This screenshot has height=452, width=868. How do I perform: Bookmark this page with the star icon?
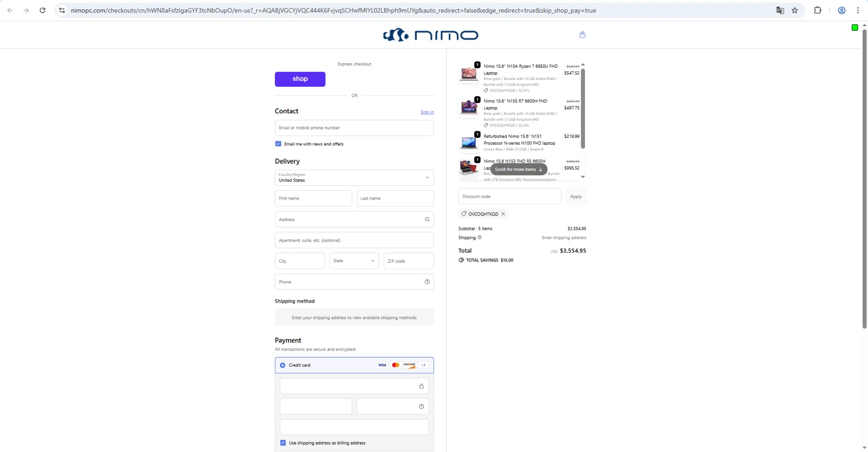pyautogui.click(x=795, y=10)
